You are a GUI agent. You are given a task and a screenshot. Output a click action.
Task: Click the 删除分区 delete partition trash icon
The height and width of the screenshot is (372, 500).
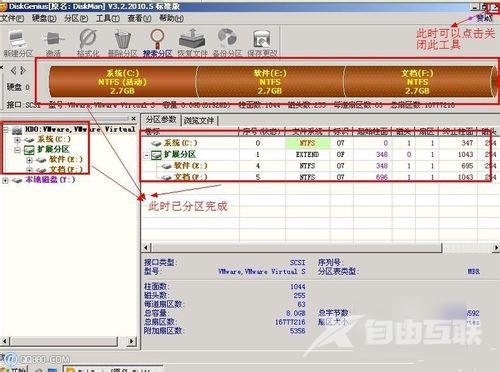(x=123, y=43)
